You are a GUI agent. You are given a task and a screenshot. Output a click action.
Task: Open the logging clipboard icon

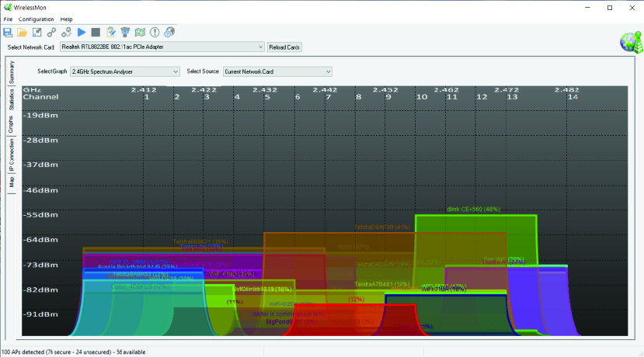click(x=111, y=33)
